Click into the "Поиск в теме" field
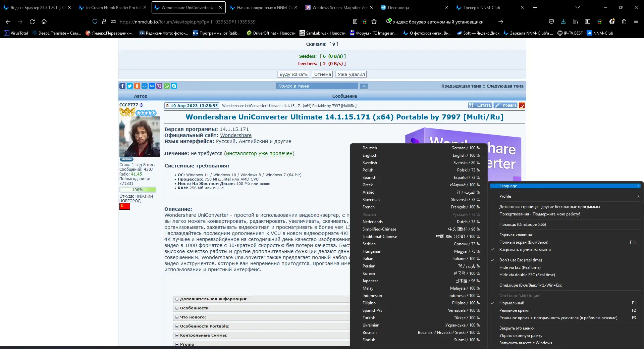The width and height of the screenshot is (644, 349). pos(317,86)
